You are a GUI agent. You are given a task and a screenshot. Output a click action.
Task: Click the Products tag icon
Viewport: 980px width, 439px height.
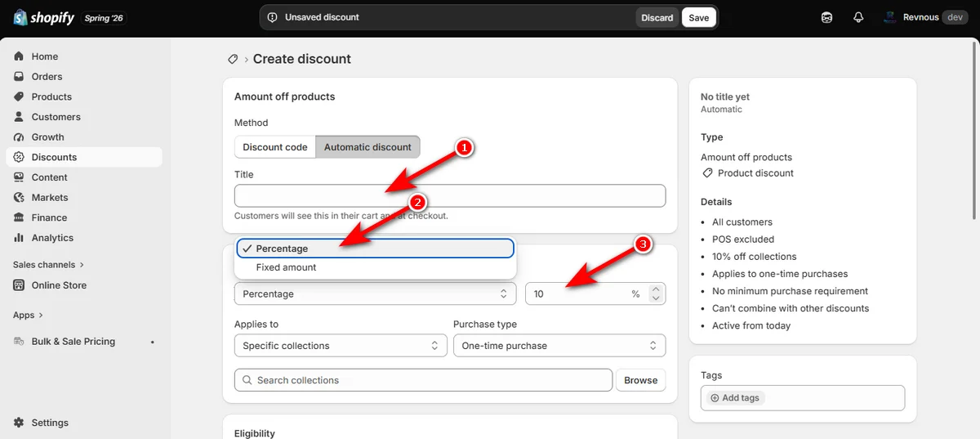point(20,96)
